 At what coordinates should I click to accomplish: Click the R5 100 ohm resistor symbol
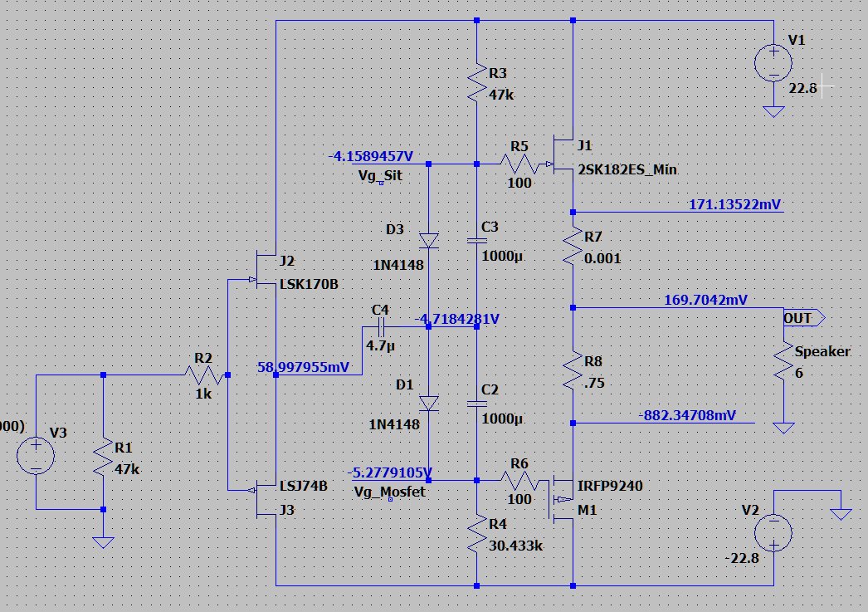click(x=519, y=164)
